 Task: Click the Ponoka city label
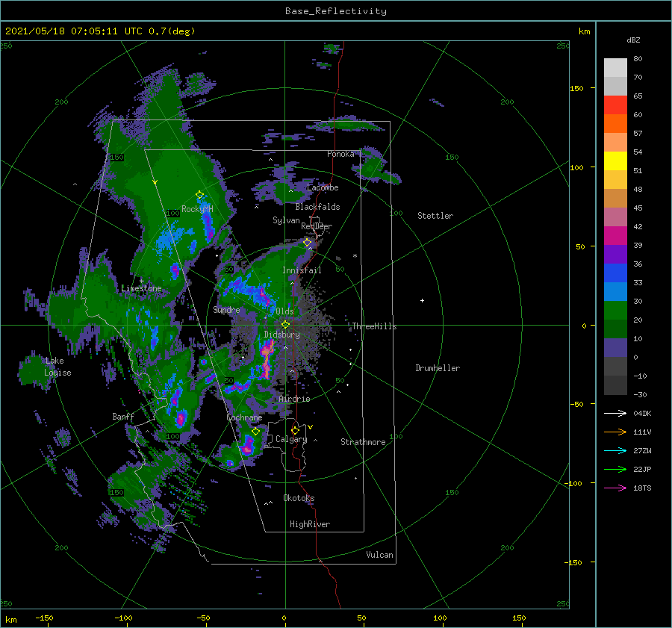pos(340,154)
